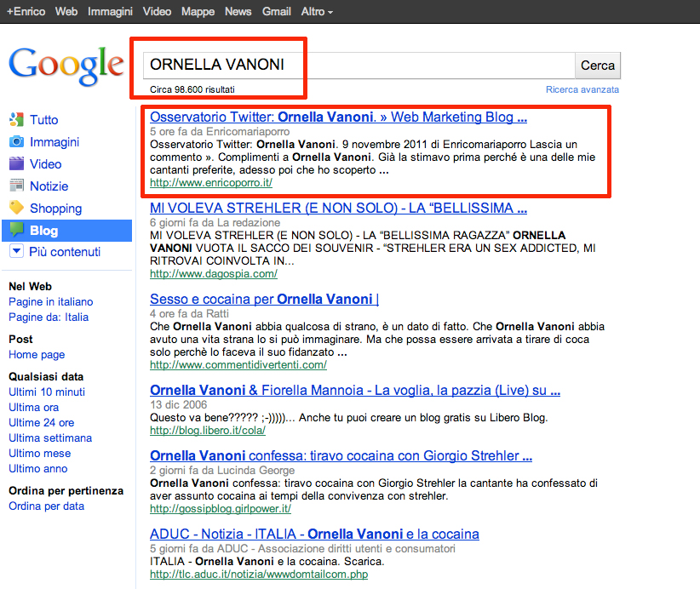Open Video in the top bar
The width and height of the screenshot is (700, 589).
click(157, 12)
